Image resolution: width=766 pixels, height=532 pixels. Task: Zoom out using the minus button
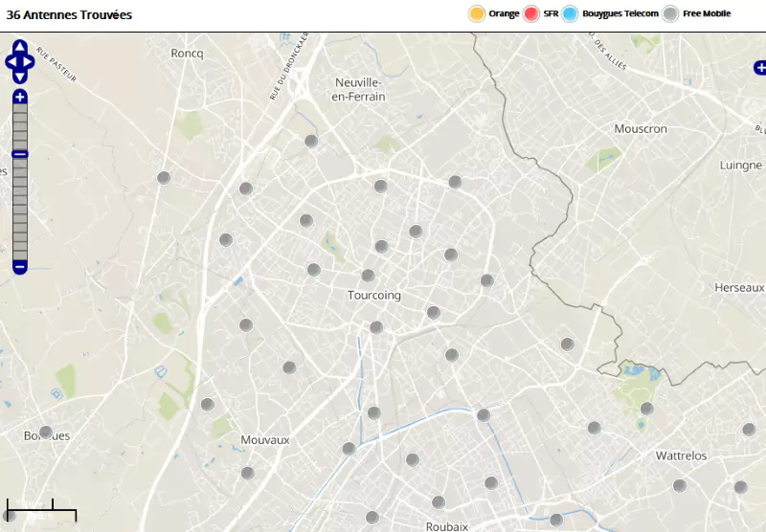coord(20,266)
